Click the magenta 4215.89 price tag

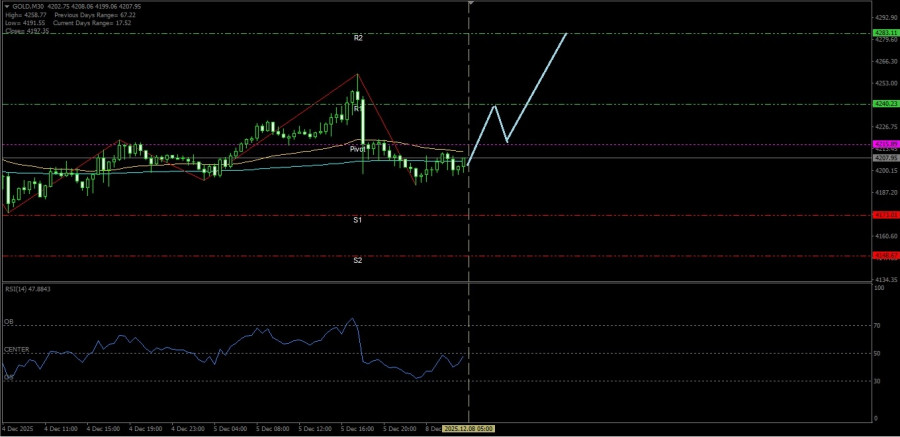(885, 144)
